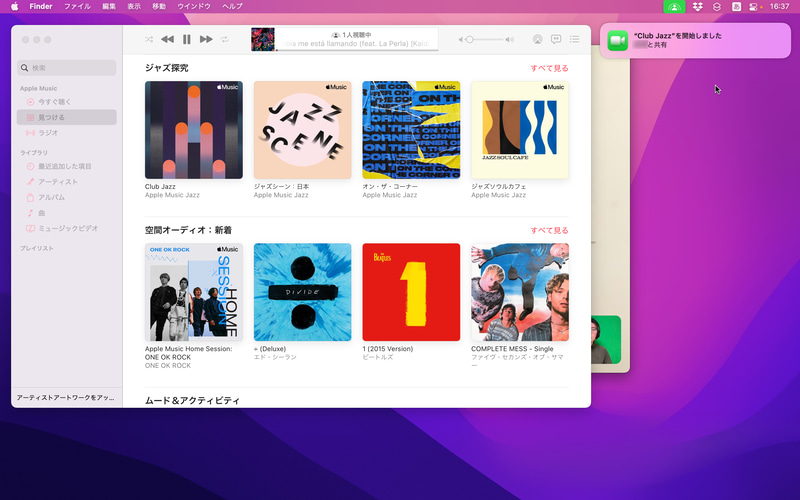Open the ウインドウ menu
Image resolution: width=800 pixels, height=500 pixels.
(194, 7)
